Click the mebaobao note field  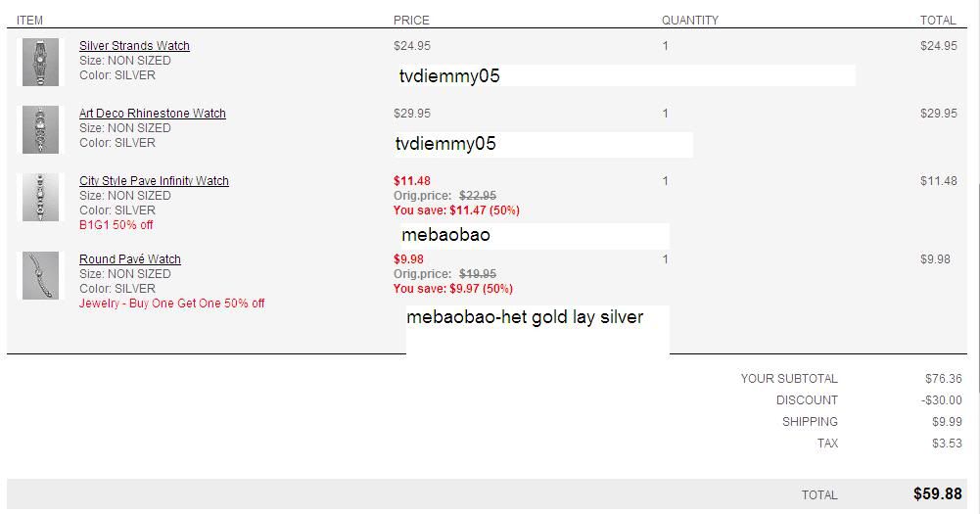tap(534, 236)
